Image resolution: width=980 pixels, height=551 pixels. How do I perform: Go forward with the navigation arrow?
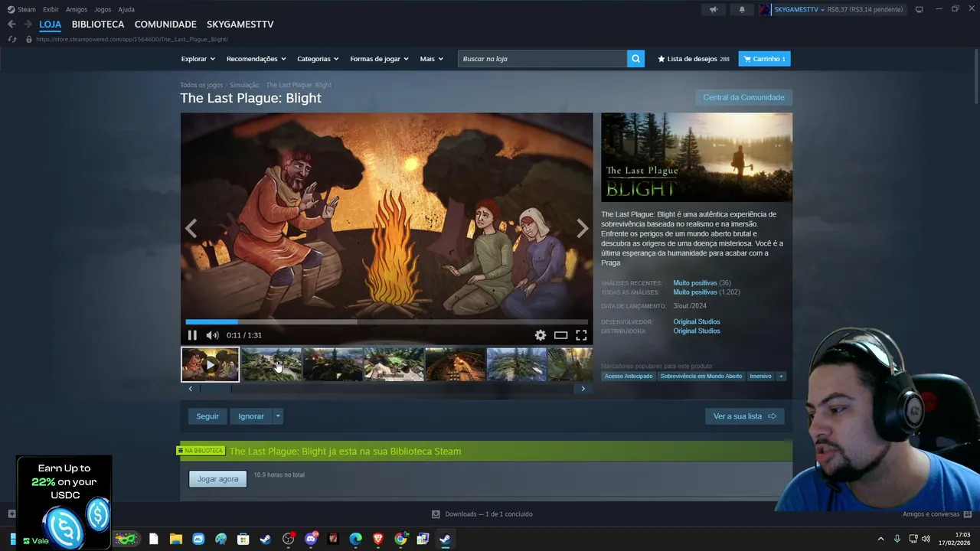point(28,24)
